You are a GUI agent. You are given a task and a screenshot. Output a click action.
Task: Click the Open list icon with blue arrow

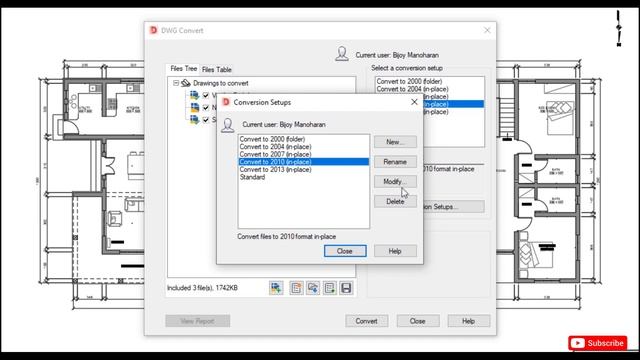313,288
